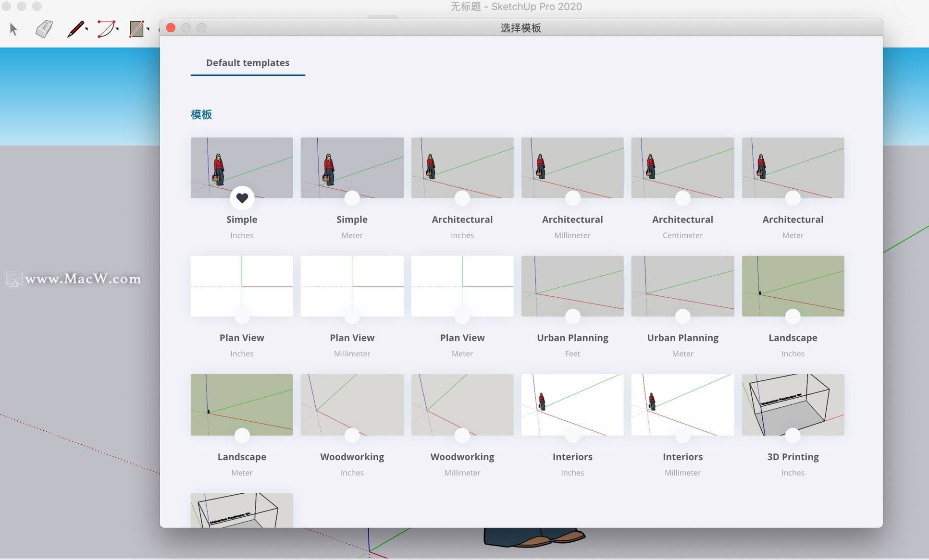This screenshot has height=560, width=929.
Task: Select the Plan View Inches thumbnail
Action: point(242,286)
